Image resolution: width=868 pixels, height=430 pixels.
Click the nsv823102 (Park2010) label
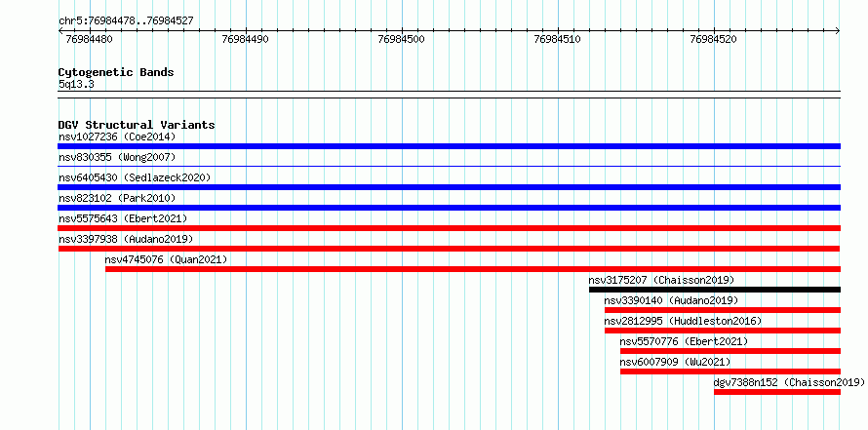pyautogui.click(x=117, y=198)
